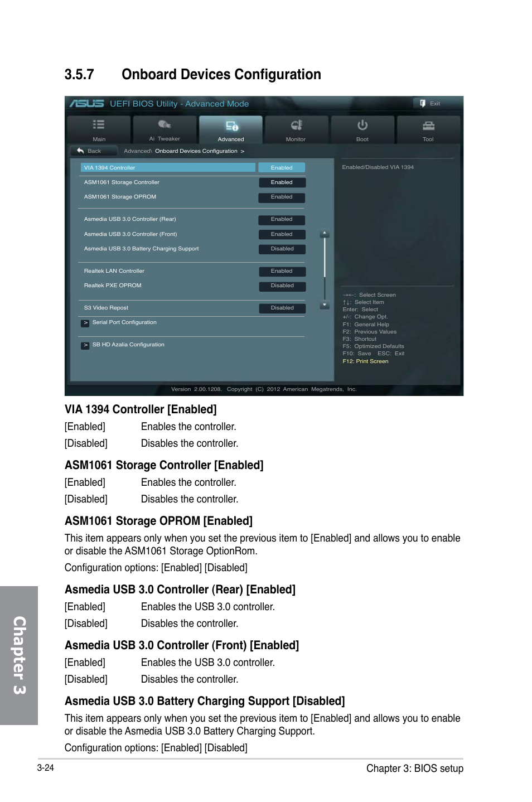Select the Ai Tweaker icon
The height and width of the screenshot is (802, 532).
164,124
